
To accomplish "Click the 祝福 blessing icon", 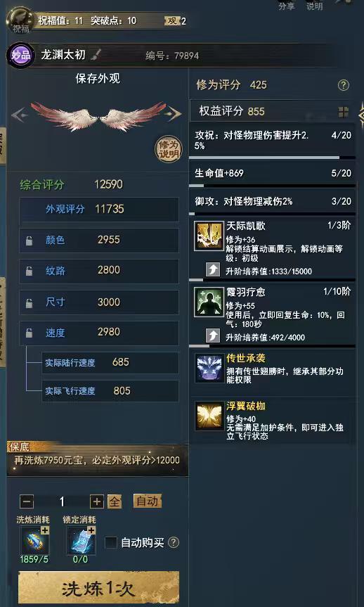I will [x=20, y=20].
